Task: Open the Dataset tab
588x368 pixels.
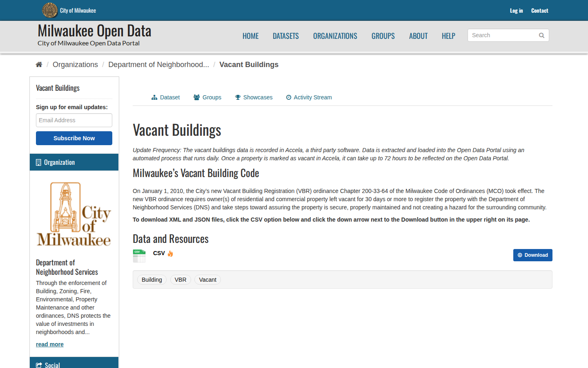Action: (x=165, y=97)
